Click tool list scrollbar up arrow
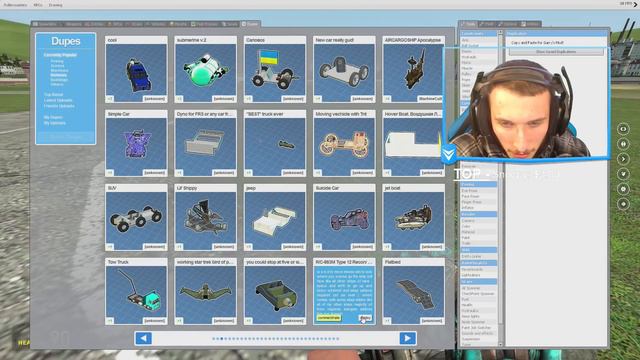Screen dimensions: 640x360 click(500, 33)
